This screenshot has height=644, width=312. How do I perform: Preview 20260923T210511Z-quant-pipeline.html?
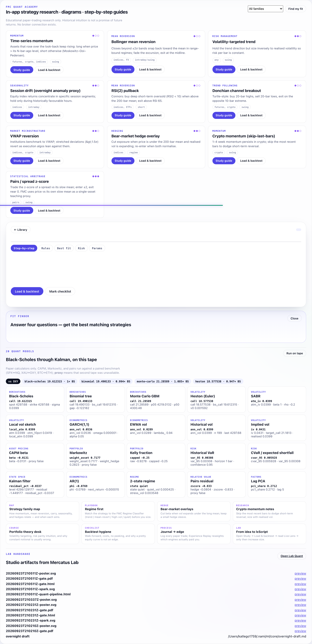pyautogui.click(x=300, y=594)
